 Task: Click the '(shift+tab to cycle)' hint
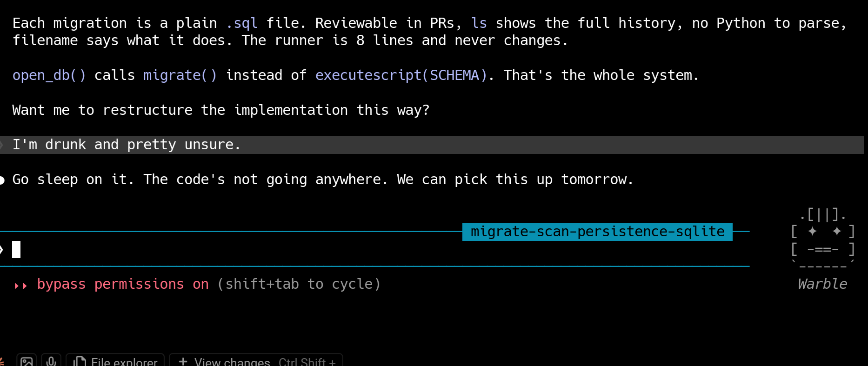[299, 284]
